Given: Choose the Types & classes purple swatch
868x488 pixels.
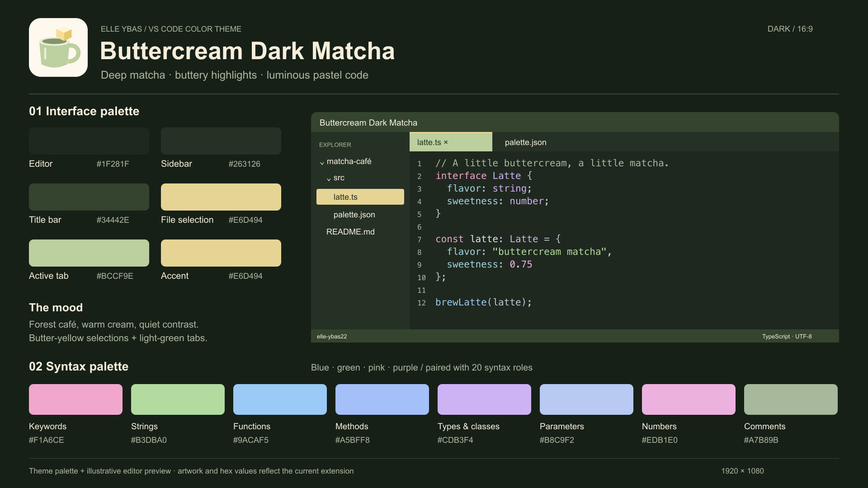Looking at the screenshot, I should point(484,399).
